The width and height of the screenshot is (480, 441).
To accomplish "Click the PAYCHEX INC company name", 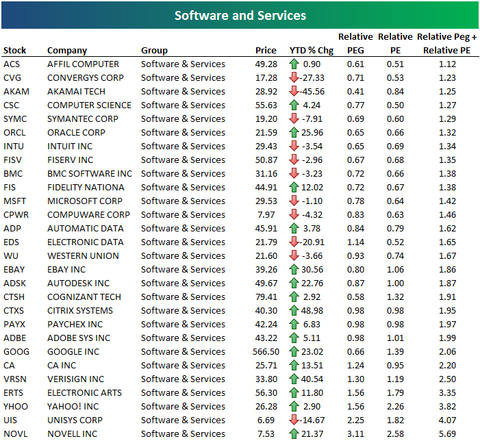I will (x=75, y=324).
